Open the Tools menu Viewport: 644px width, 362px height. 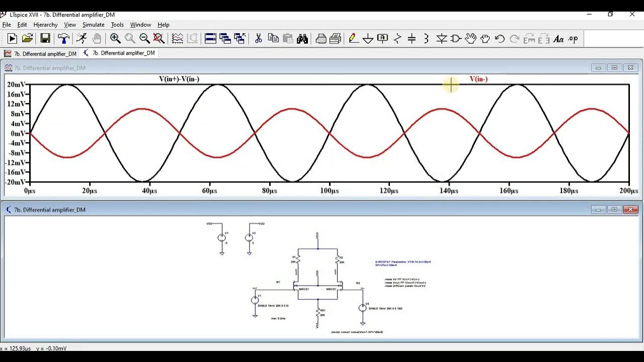pyautogui.click(x=117, y=25)
